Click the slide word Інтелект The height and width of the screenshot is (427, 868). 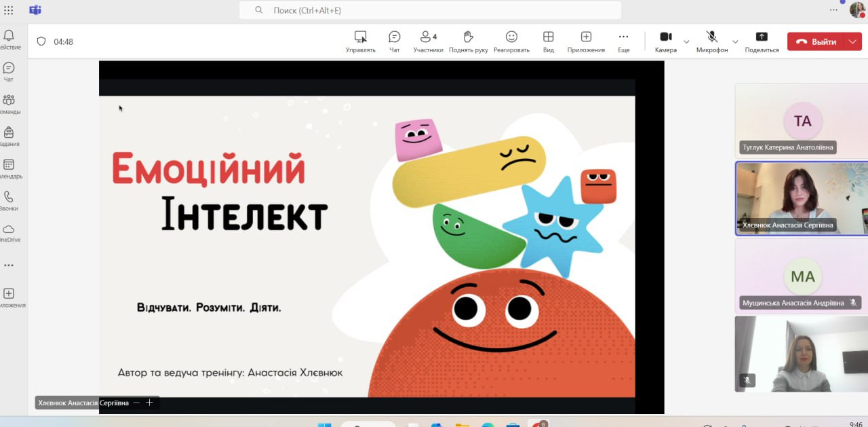(245, 212)
